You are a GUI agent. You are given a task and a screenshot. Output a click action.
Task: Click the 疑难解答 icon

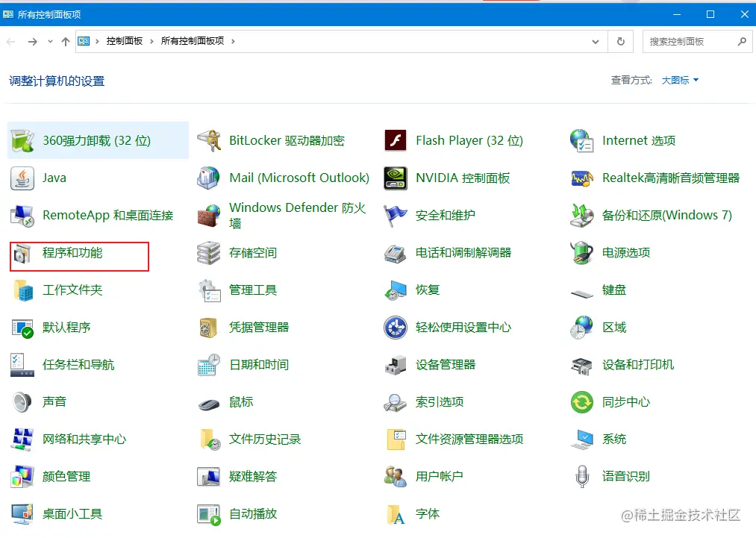click(x=209, y=477)
